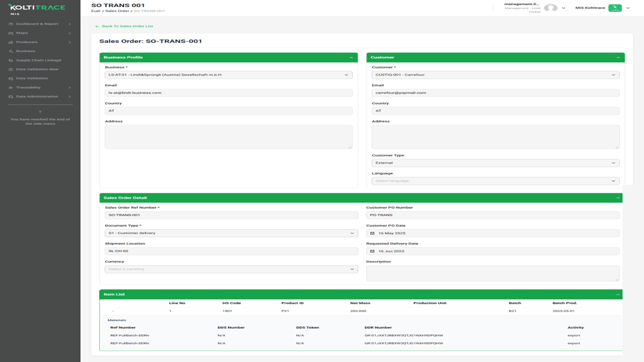Viewport: 644px width, 362px height.
Task: Expand the Data Administration submenu chevron
Action: [x=70, y=97]
